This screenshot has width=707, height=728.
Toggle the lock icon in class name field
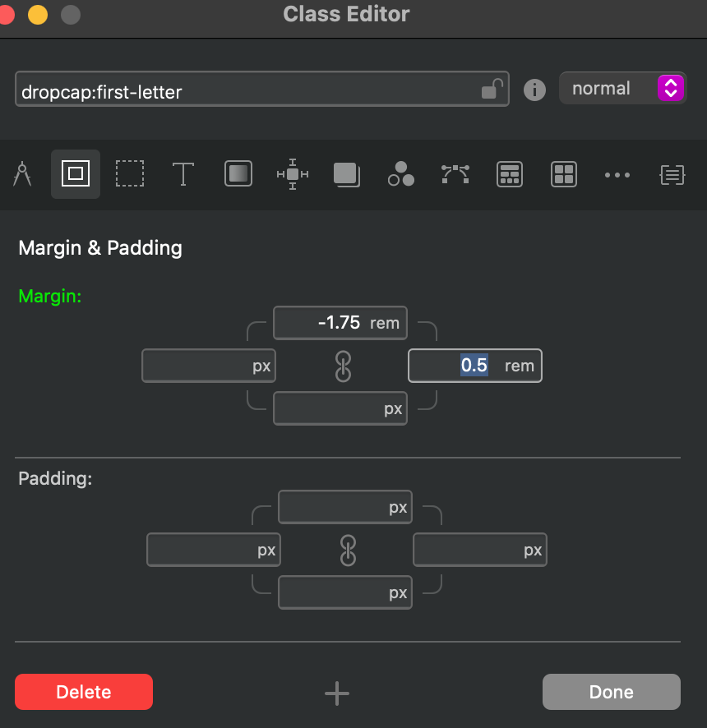[x=492, y=89]
